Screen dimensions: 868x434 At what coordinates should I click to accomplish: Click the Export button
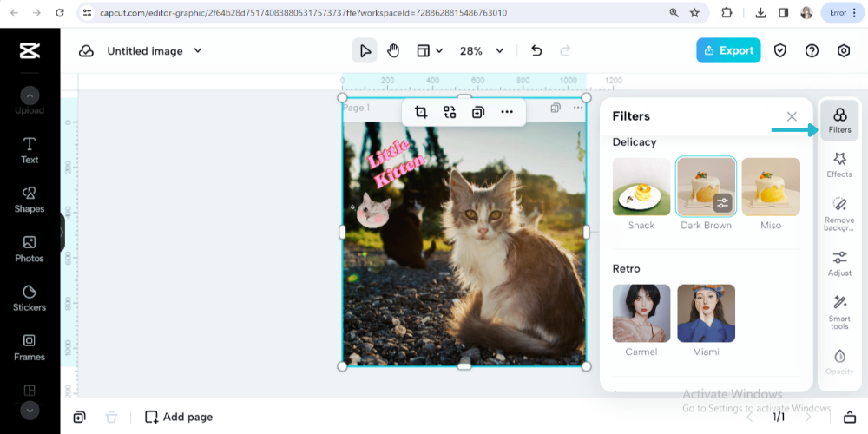point(727,50)
